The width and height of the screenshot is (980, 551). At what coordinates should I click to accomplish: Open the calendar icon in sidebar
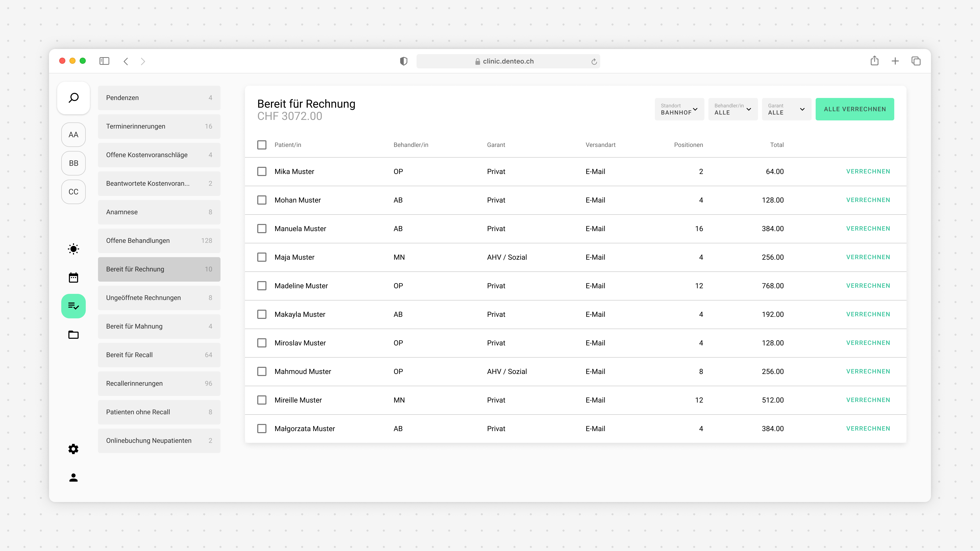[x=73, y=278]
